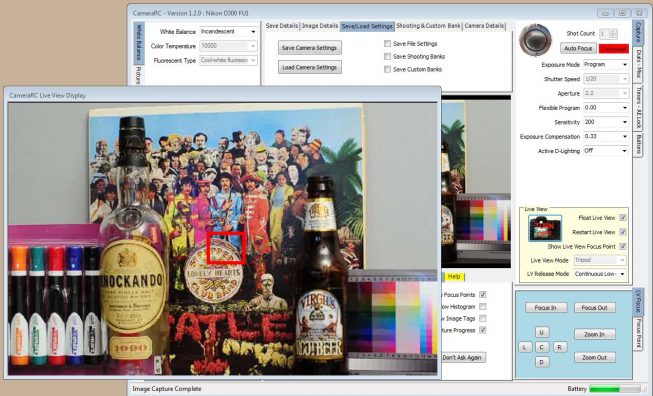Click Save Camera Settings button
The image size is (653, 396).
[309, 48]
